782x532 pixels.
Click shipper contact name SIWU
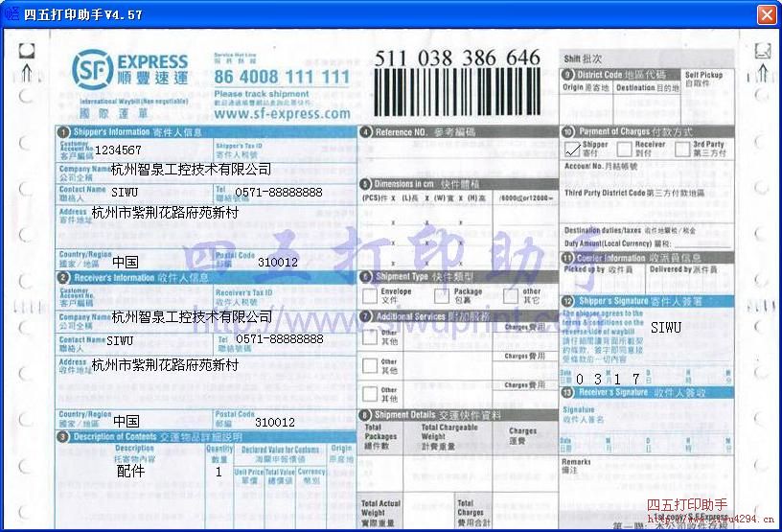(x=125, y=192)
